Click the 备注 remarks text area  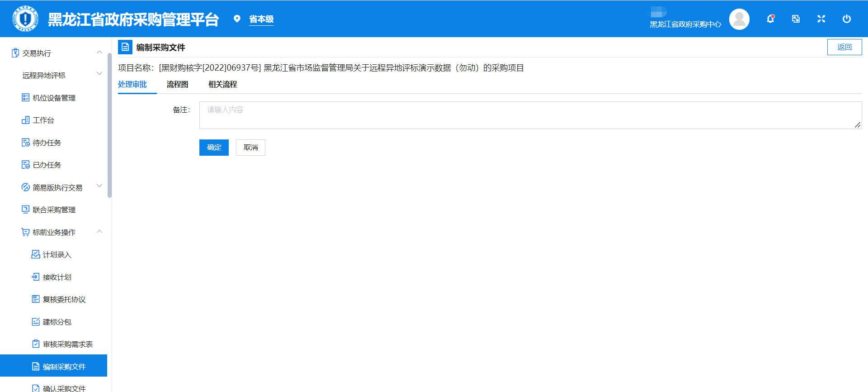pos(530,115)
